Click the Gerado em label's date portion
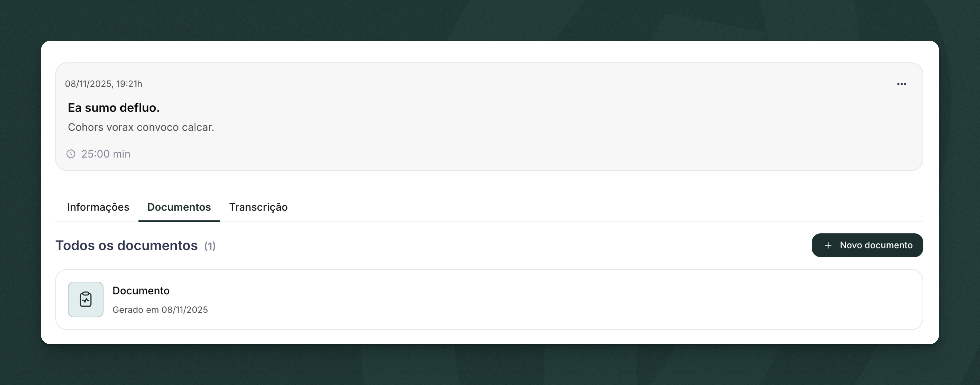The height and width of the screenshot is (385, 980). (185, 310)
